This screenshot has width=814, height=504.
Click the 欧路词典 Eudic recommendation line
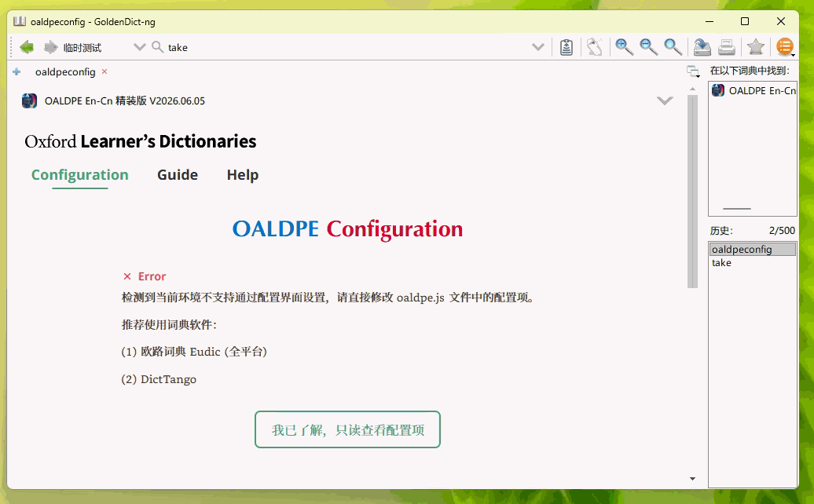(x=194, y=352)
